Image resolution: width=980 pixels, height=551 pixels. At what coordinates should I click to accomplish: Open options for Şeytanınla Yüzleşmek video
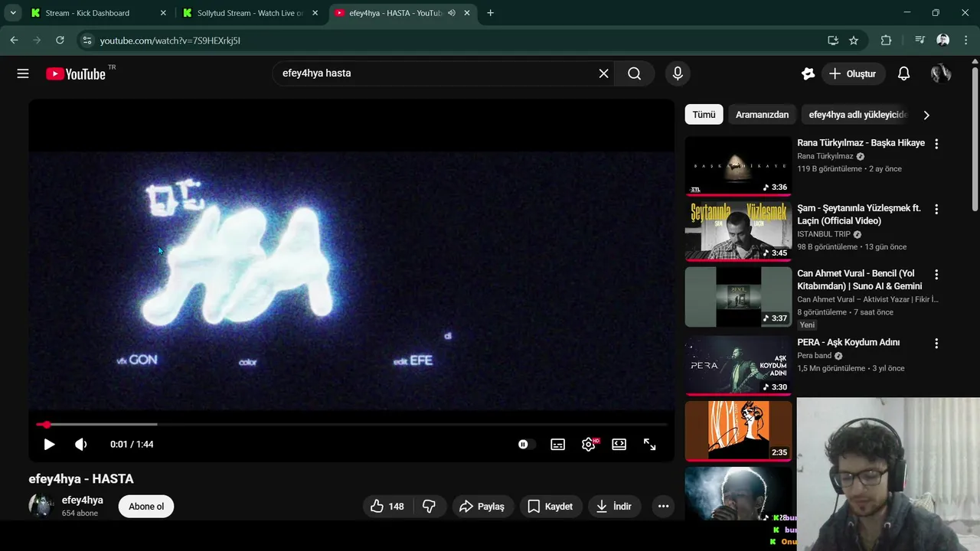click(936, 209)
